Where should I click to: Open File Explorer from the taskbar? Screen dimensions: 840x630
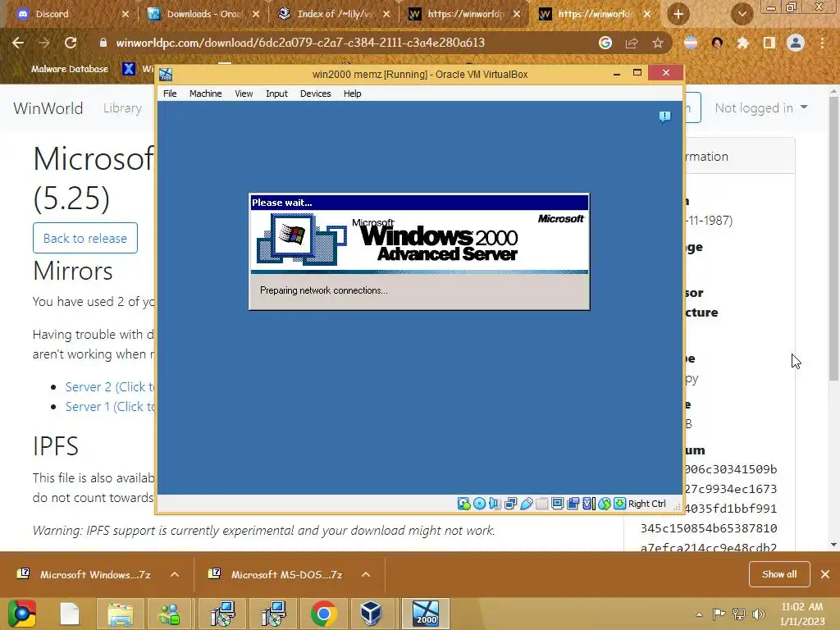pyautogui.click(x=121, y=614)
